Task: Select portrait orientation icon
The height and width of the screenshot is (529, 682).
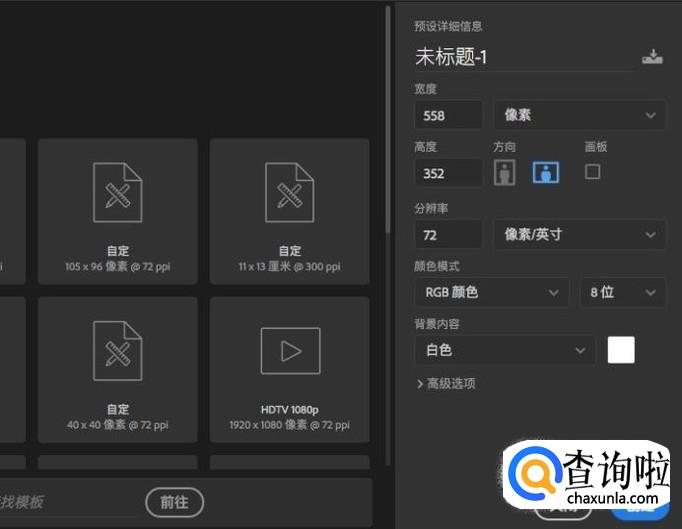Action: point(505,172)
